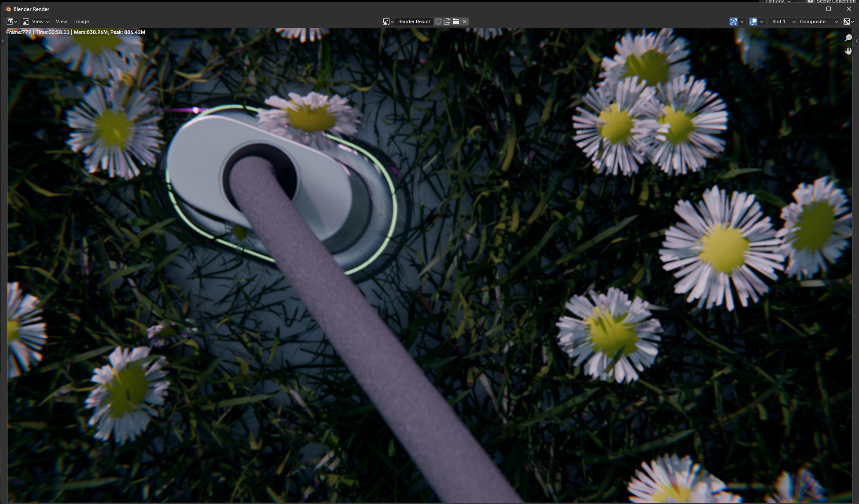The image size is (859, 504).
Task: Click the pan hand gizmo
Action: pos(848,51)
